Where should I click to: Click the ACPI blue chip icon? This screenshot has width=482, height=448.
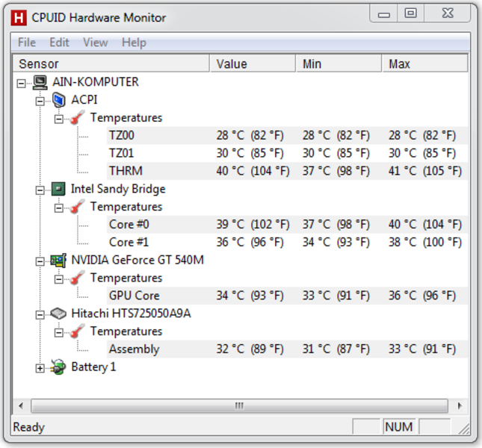59,100
